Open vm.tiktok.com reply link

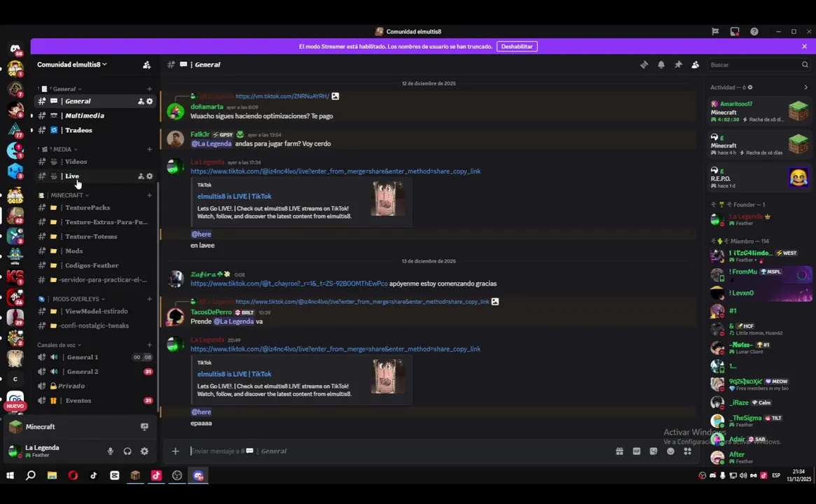(282, 96)
